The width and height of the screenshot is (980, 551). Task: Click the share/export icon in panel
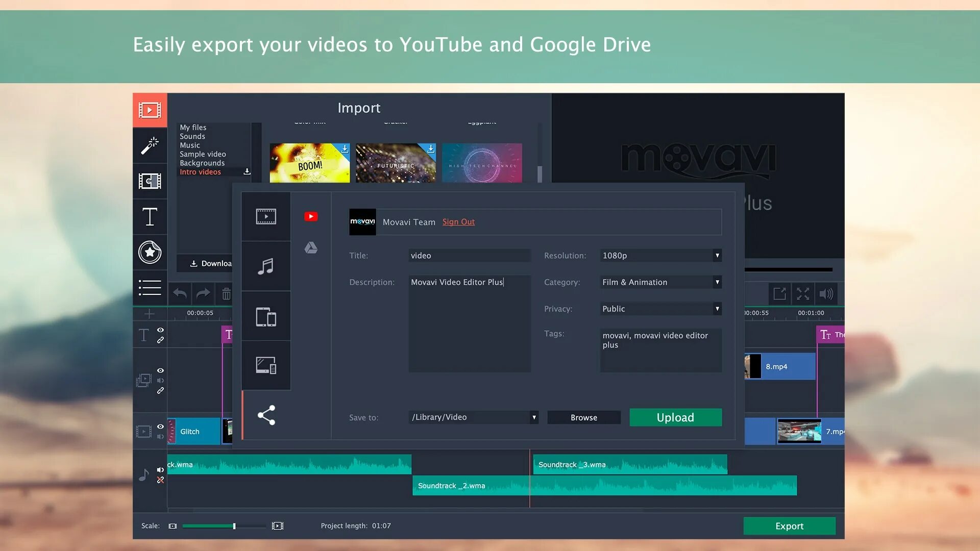[x=265, y=414]
